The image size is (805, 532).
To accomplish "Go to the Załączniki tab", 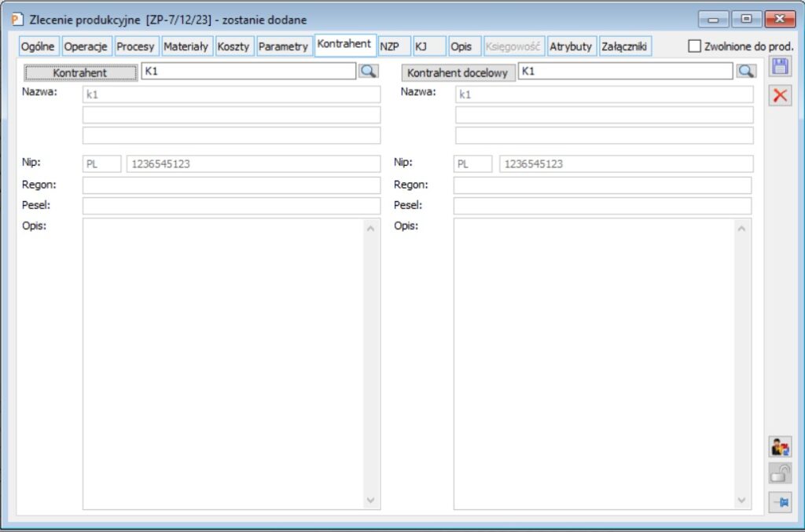I will (624, 46).
